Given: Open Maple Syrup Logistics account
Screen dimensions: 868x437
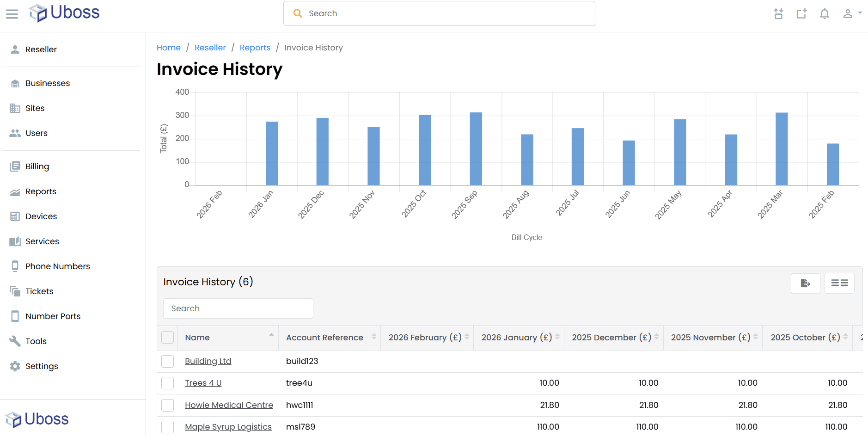Looking at the screenshot, I should click(228, 427).
